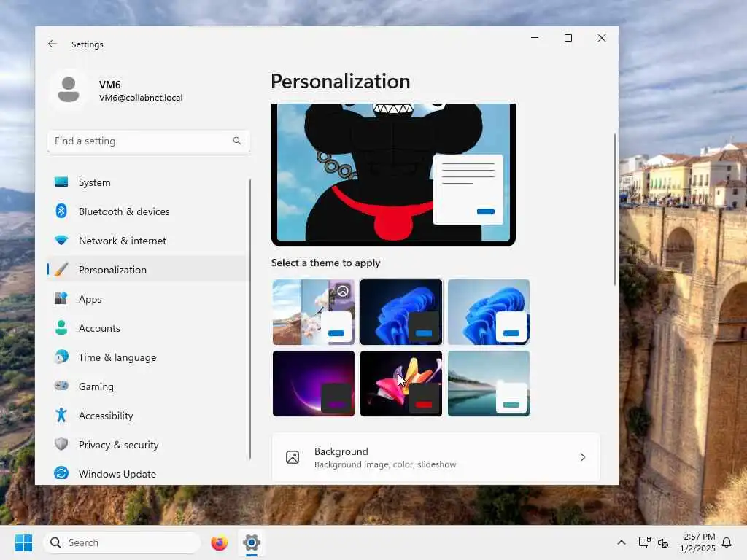Apply the Windows spotlight landscape theme
The height and width of the screenshot is (560, 747).
tap(314, 312)
